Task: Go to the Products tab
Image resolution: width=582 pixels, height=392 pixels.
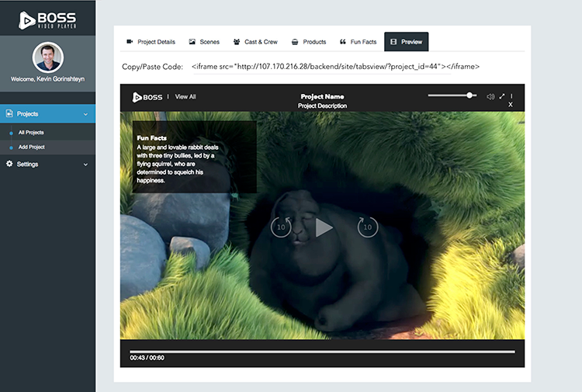Action: tap(309, 42)
